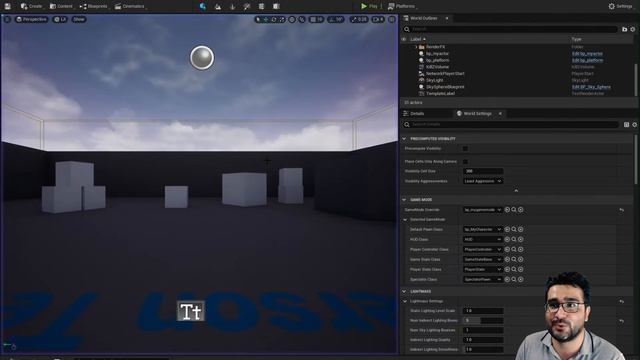This screenshot has height=360, width=640.
Task: Switch to Landscape mode icon
Action: coord(218,6)
